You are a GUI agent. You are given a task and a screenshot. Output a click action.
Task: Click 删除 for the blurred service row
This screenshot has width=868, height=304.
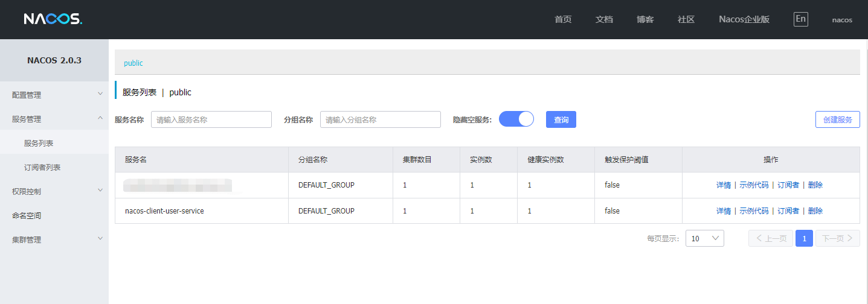tap(815, 185)
